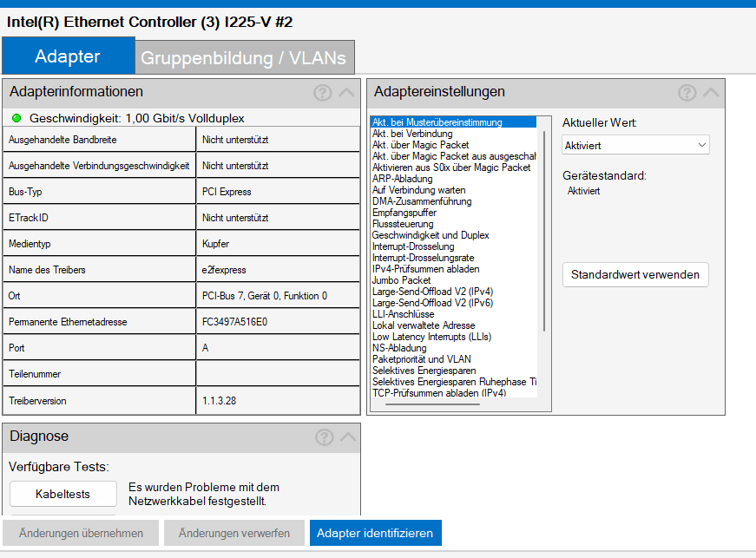The image size is (756, 558).
Task: Click Änderungen übernehmen button
Action: (x=81, y=533)
